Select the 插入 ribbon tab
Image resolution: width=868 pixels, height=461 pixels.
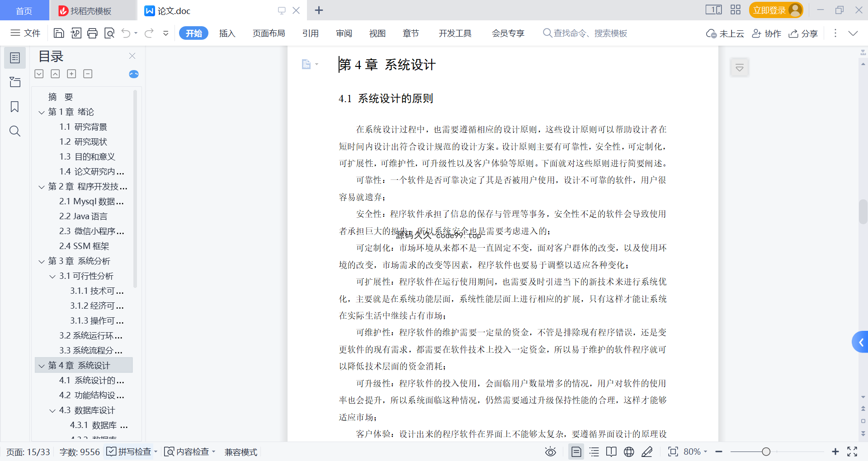(227, 33)
